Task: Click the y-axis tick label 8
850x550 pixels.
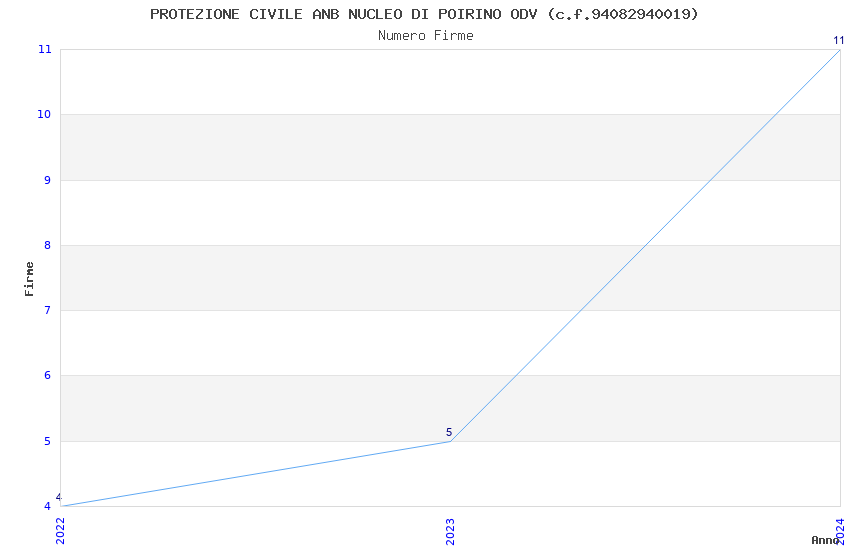Action: pos(48,245)
